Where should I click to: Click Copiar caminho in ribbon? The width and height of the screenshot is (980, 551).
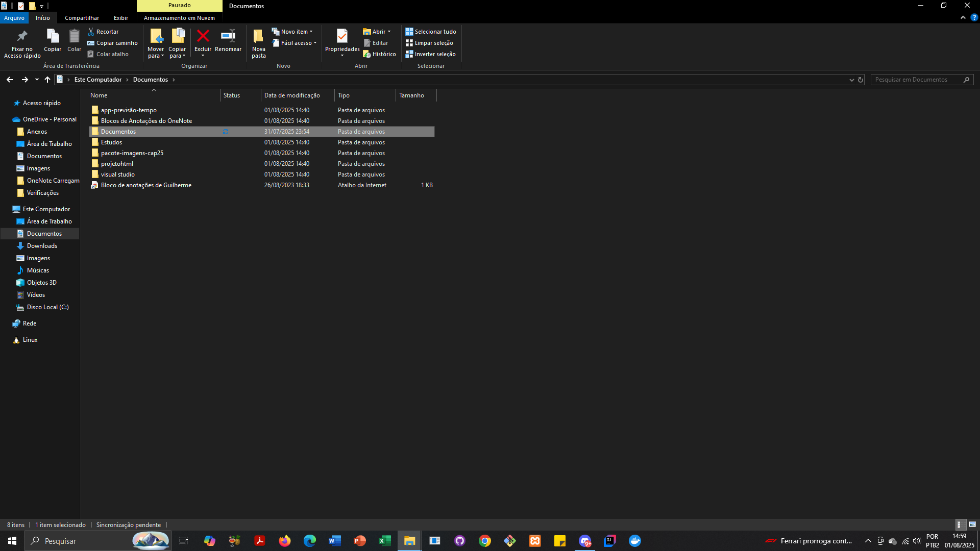pyautogui.click(x=112, y=43)
